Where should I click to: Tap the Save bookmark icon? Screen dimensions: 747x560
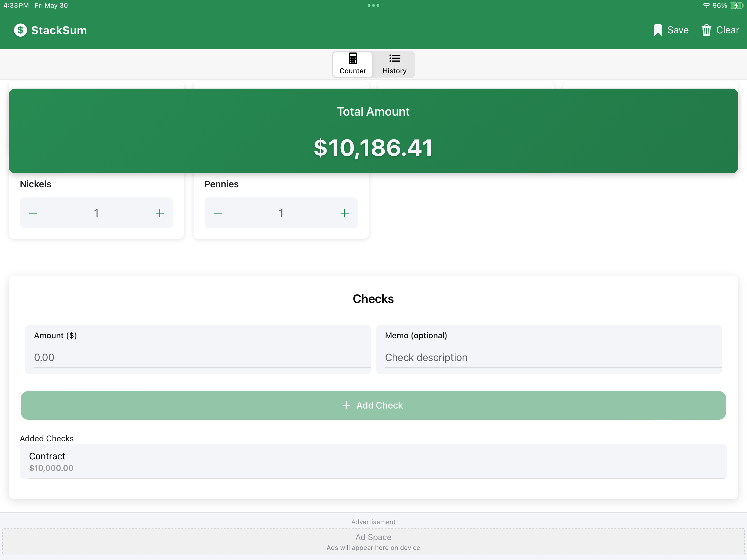tap(658, 30)
